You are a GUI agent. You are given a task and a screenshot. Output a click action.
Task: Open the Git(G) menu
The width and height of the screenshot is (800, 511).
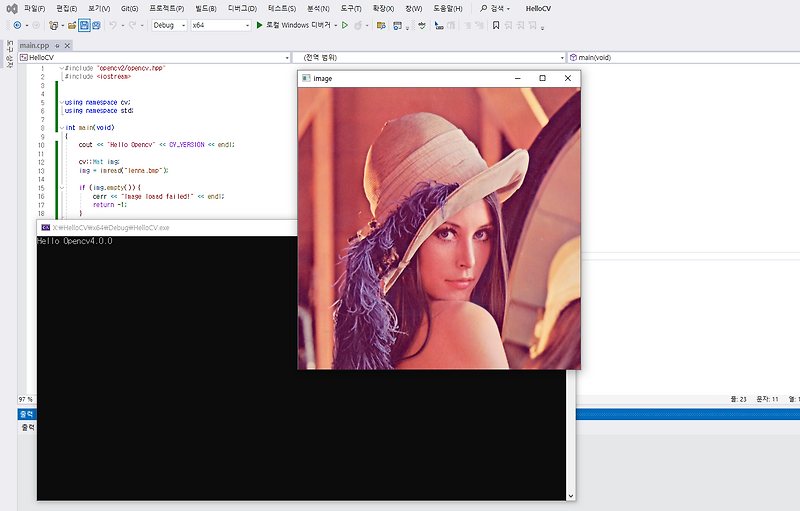click(x=130, y=9)
